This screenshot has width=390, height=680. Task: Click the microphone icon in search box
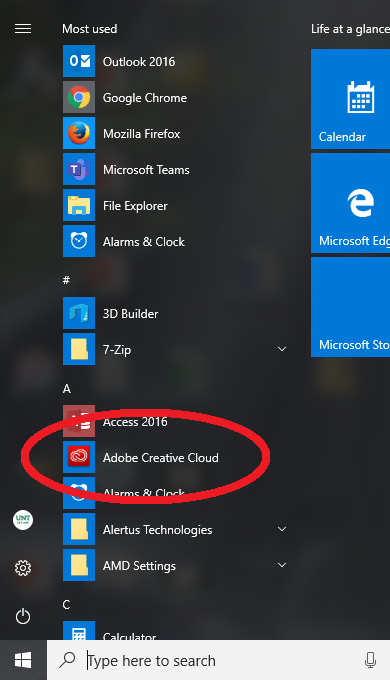click(x=370, y=660)
